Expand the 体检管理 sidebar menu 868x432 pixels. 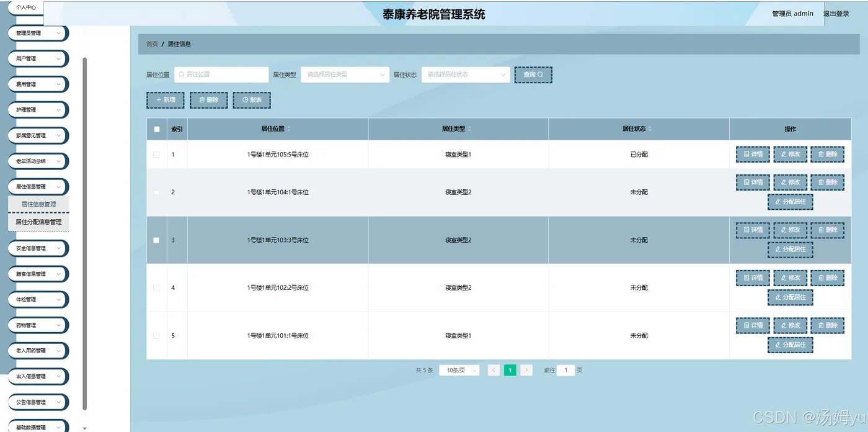[38, 299]
